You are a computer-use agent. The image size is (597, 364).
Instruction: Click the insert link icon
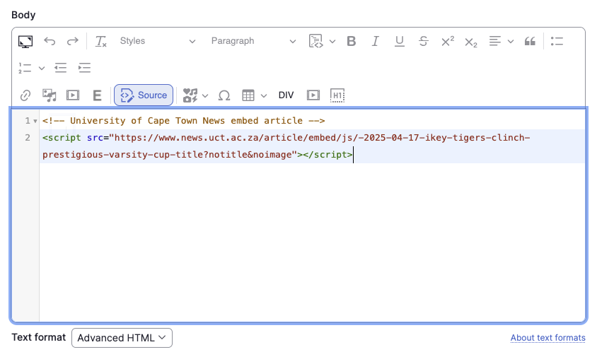(x=25, y=95)
